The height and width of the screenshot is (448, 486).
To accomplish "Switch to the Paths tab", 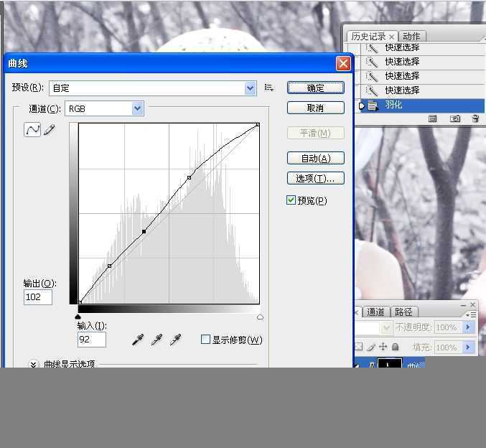I will (x=403, y=312).
